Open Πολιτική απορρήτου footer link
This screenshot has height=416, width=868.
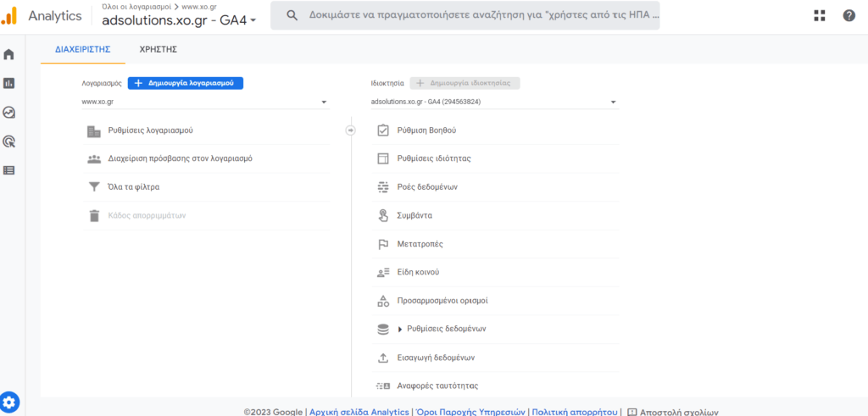click(x=574, y=412)
